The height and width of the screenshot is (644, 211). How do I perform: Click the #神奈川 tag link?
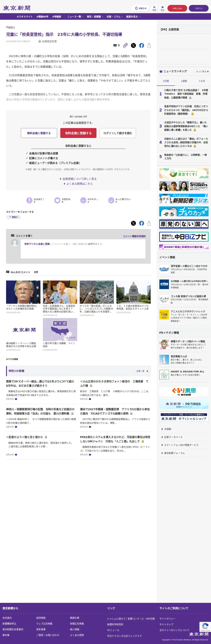11,27
